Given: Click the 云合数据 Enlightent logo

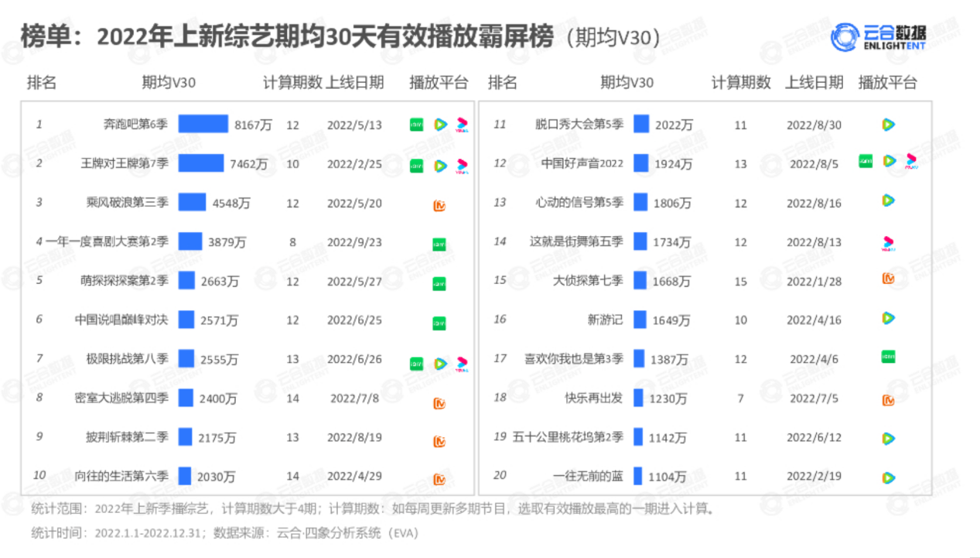Looking at the screenshot, I should coord(879,36).
